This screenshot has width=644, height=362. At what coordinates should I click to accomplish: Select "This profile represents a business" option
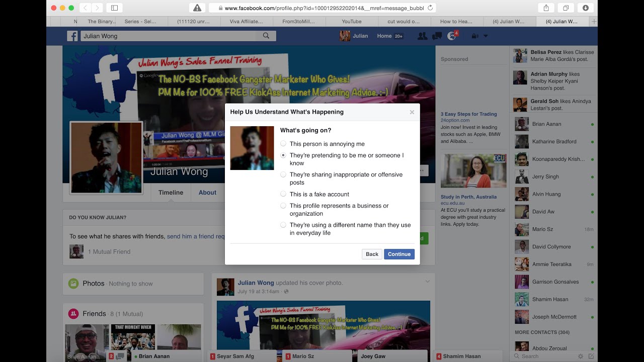(283, 206)
